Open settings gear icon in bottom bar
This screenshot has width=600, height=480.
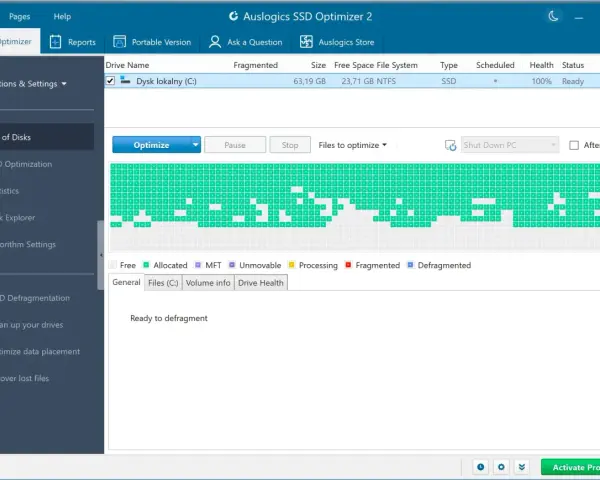click(501, 467)
